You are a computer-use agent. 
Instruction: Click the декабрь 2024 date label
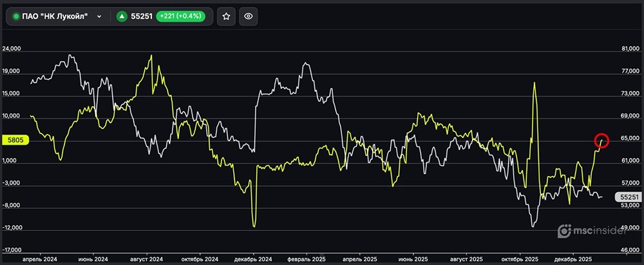(253, 260)
